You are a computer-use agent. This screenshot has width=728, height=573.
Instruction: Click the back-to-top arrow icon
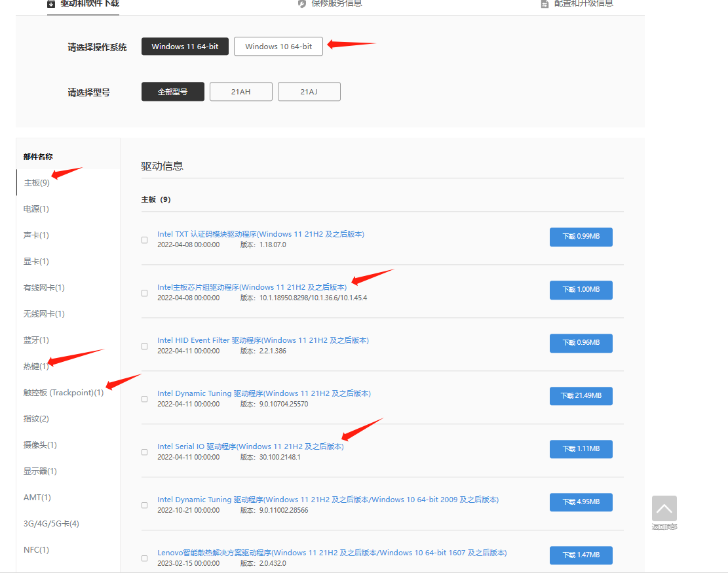[664, 509]
